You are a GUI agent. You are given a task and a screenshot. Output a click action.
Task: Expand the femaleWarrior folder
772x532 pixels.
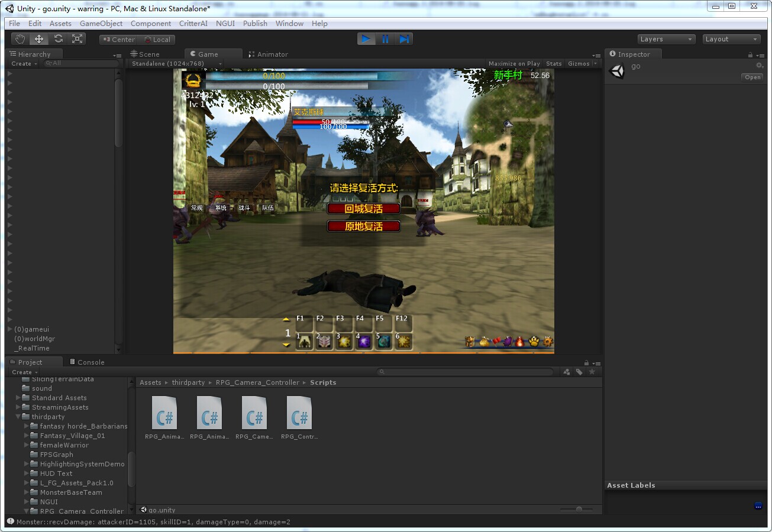click(x=26, y=445)
